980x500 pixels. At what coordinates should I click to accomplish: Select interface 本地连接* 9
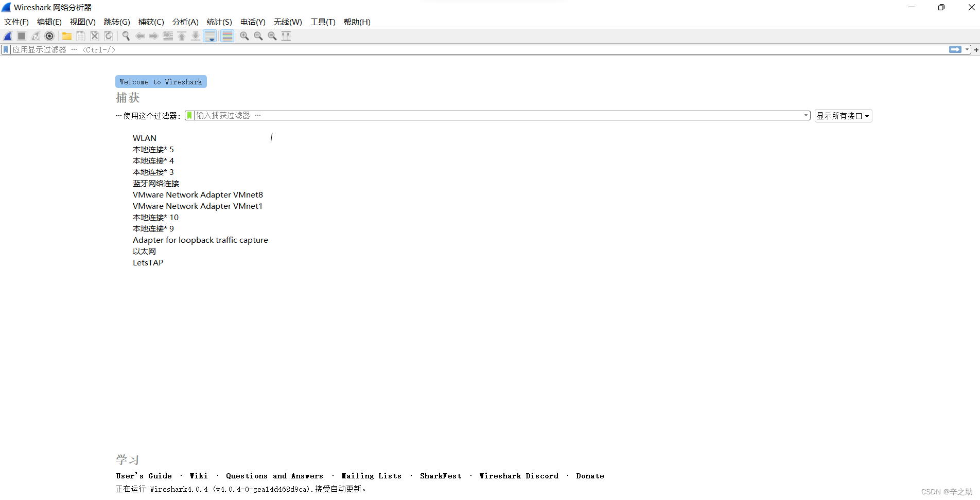tap(153, 229)
